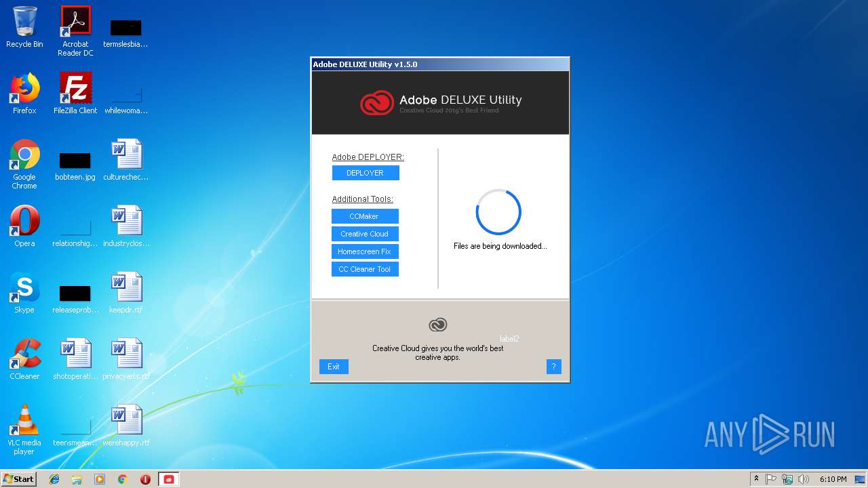Viewport: 868px width, 488px height.
Task: Click the Adobe DELUXE Utility v1.5.0 title bar
Action: [440, 64]
